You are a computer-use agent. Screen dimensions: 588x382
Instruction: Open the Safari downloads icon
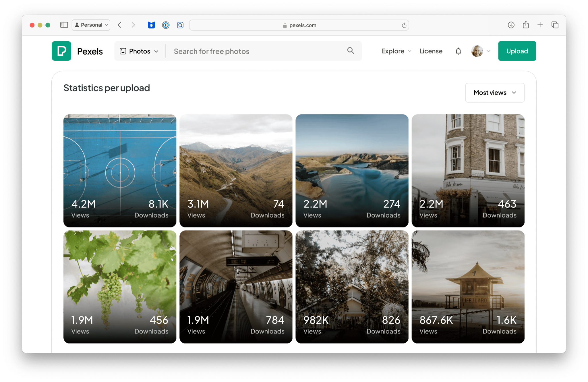tap(511, 25)
